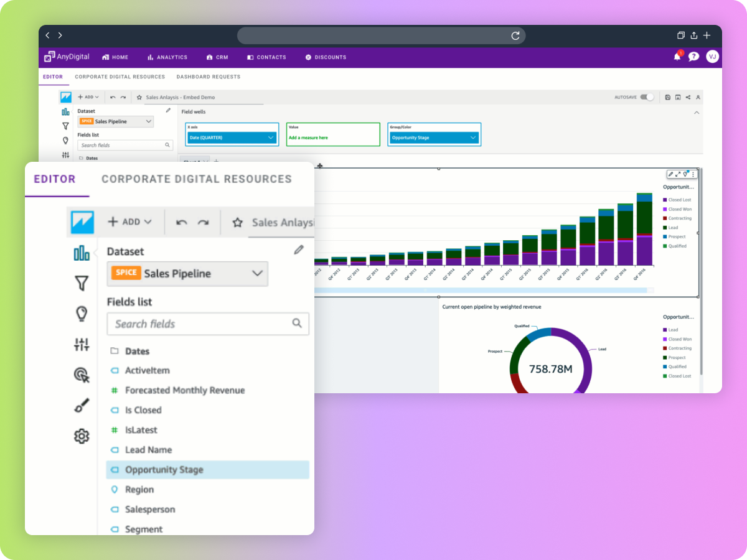Collapse the Field wells panel chevron
Viewport: 747px width, 560px height.
click(x=697, y=113)
